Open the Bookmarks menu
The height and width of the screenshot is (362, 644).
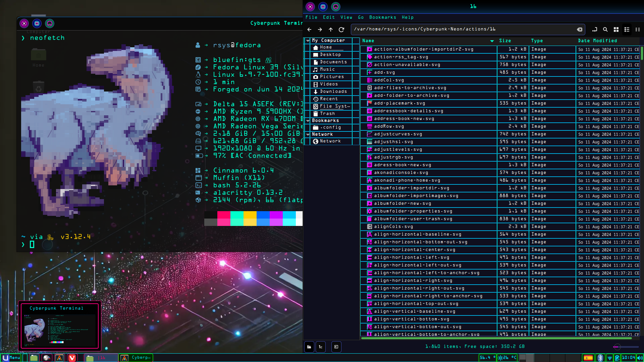coord(383,17)
